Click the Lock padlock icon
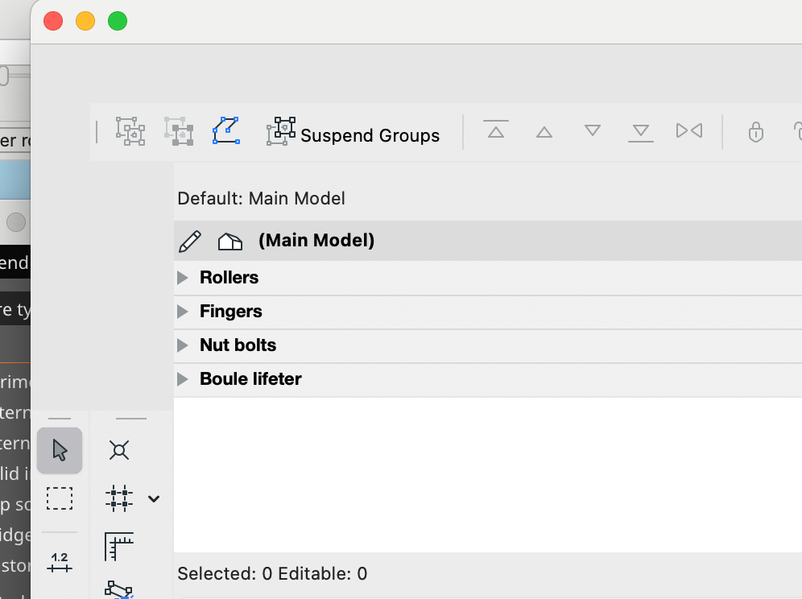This screenshot has width=802, height=599. (756, 132)
